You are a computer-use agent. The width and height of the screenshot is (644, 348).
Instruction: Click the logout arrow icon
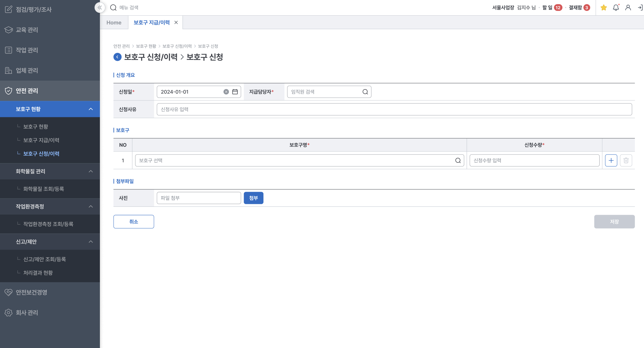tap(640, 8)
